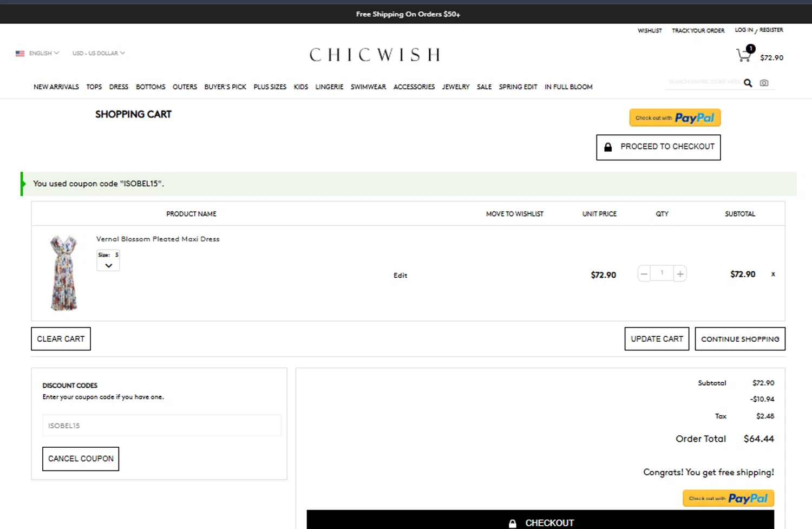The width and height of the screenshot is (812, 529).
Task: Decrease quantity with the minus button
Action: coord(644,274)
